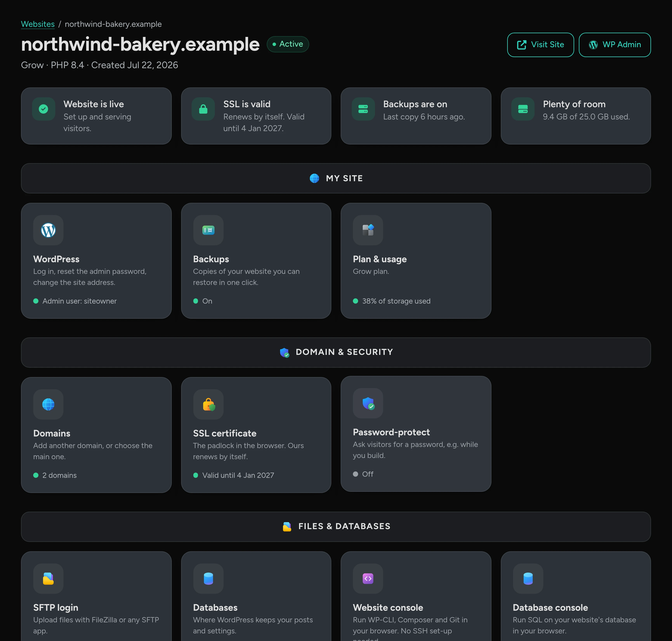Click the Plan & usage icon

pos(368,230)
